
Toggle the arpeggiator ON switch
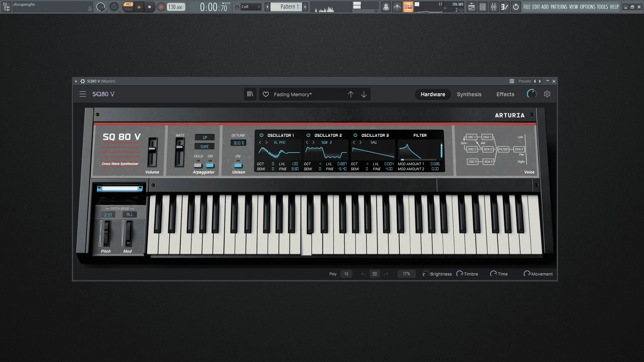pos(210,165)
